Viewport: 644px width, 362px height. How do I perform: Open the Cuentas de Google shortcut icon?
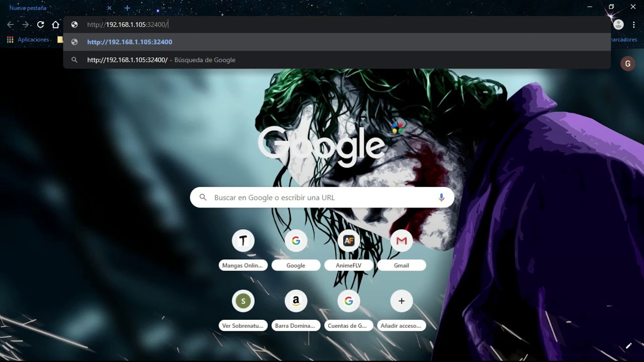click(349, 302)
